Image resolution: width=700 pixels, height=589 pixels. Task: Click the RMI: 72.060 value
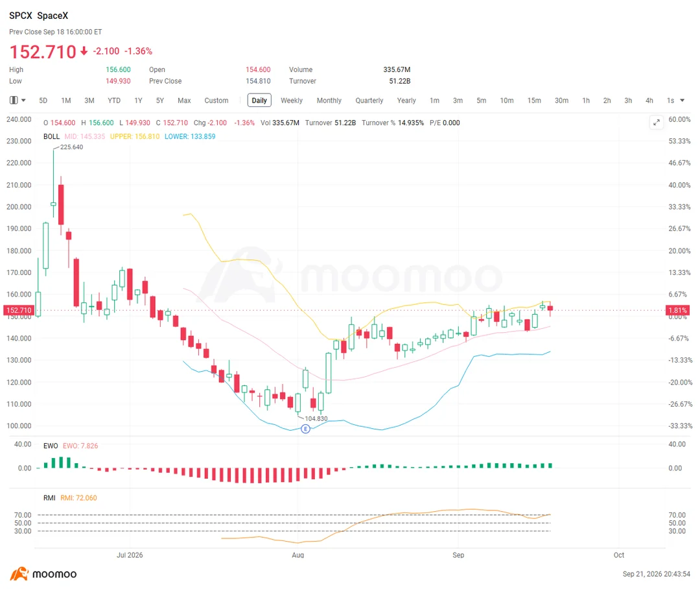click(x=78, y=498)
